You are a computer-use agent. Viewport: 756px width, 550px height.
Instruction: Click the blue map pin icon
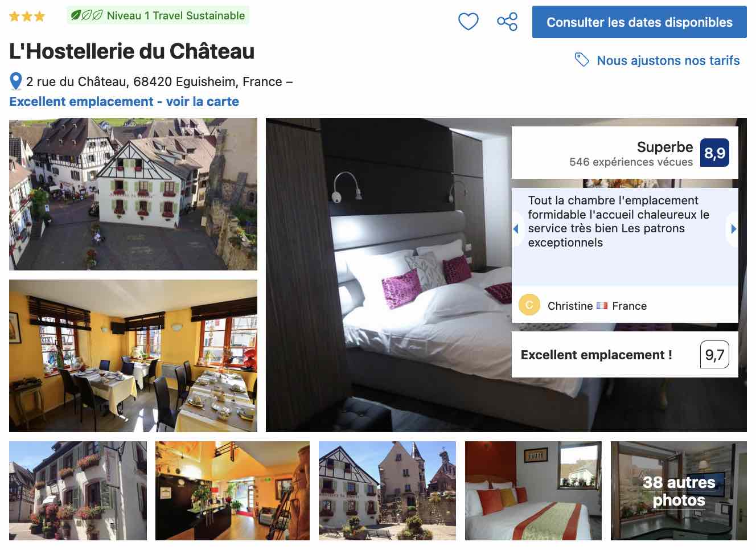16,81
